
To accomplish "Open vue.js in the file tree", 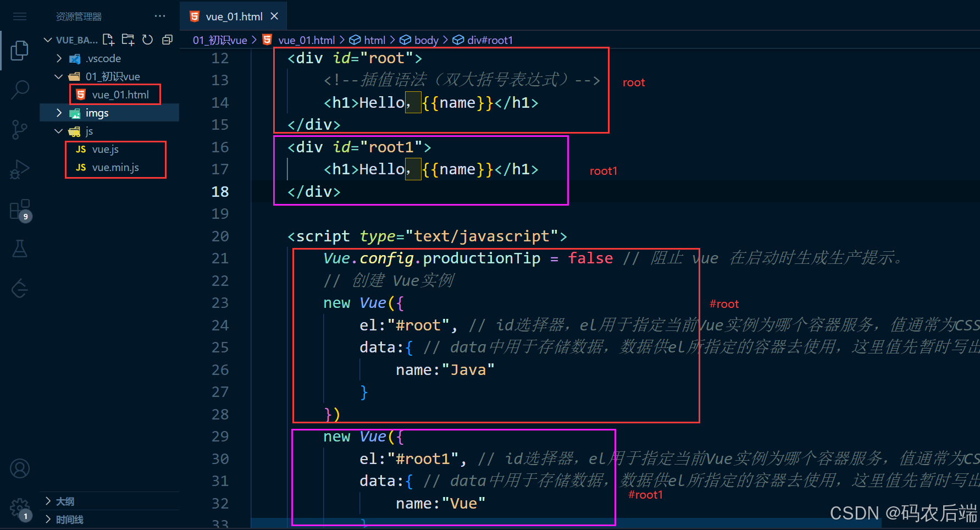I will (x=106, y=149).
